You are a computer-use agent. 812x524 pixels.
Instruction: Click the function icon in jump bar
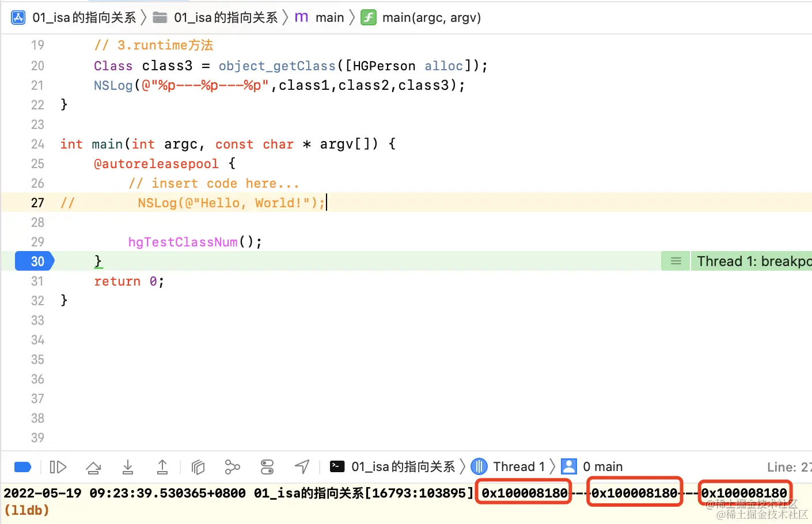click(x=369, y=18)
